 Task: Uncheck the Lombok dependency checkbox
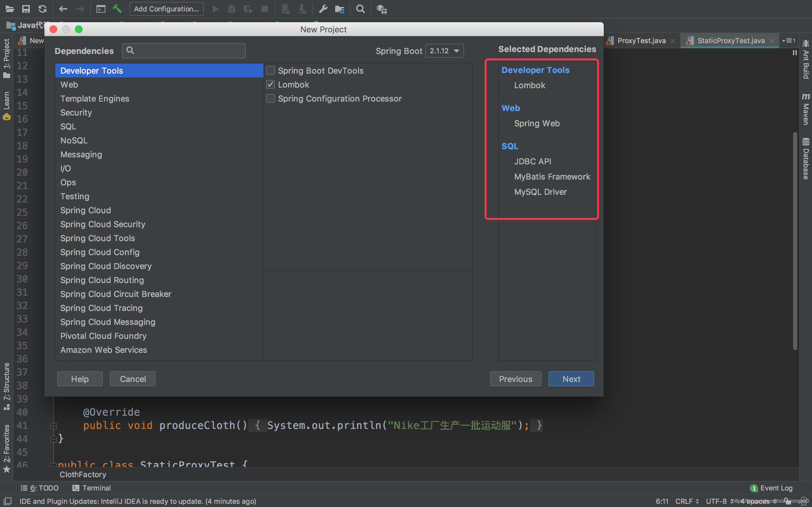(x=270, y=84)
